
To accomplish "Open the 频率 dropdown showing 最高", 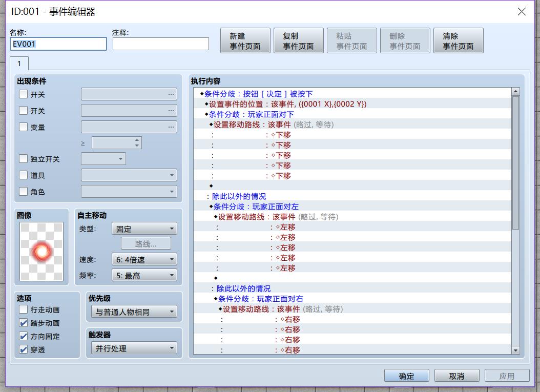I will 144,275.
